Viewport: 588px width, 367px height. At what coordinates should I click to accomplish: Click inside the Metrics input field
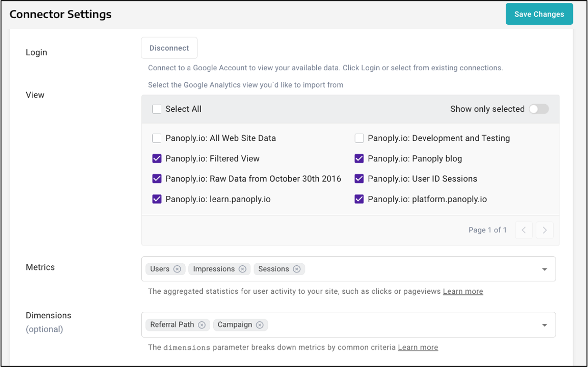(348, 269)
